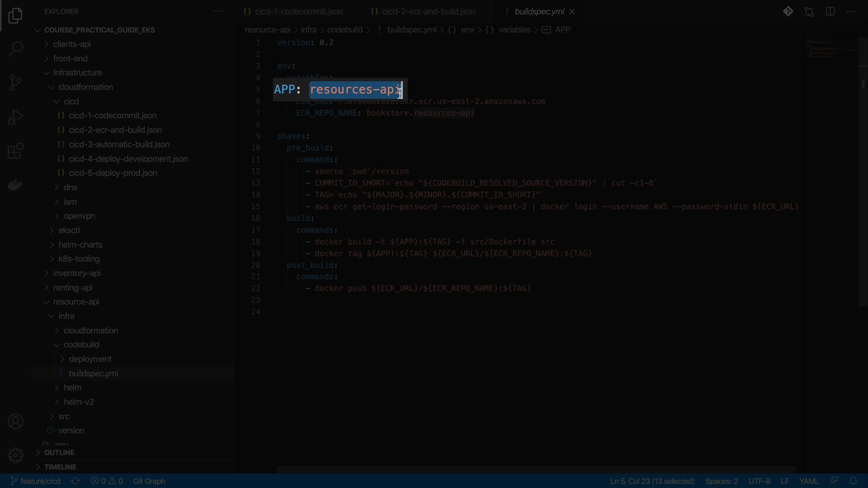This screenshot has height=488, width=868.
Task: Switch to the cicd-2-ecr-and-build.json tab
Action: 428,12
